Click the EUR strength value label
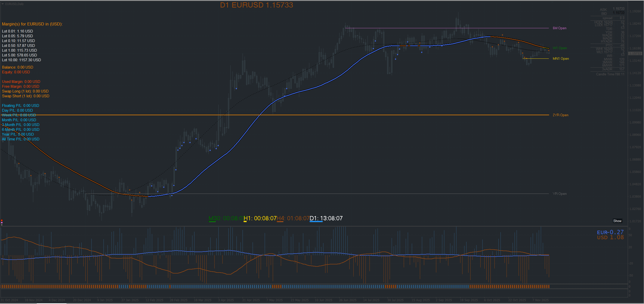Image resolution: width=644 pixels, height=304 pixels. (610, 232)
